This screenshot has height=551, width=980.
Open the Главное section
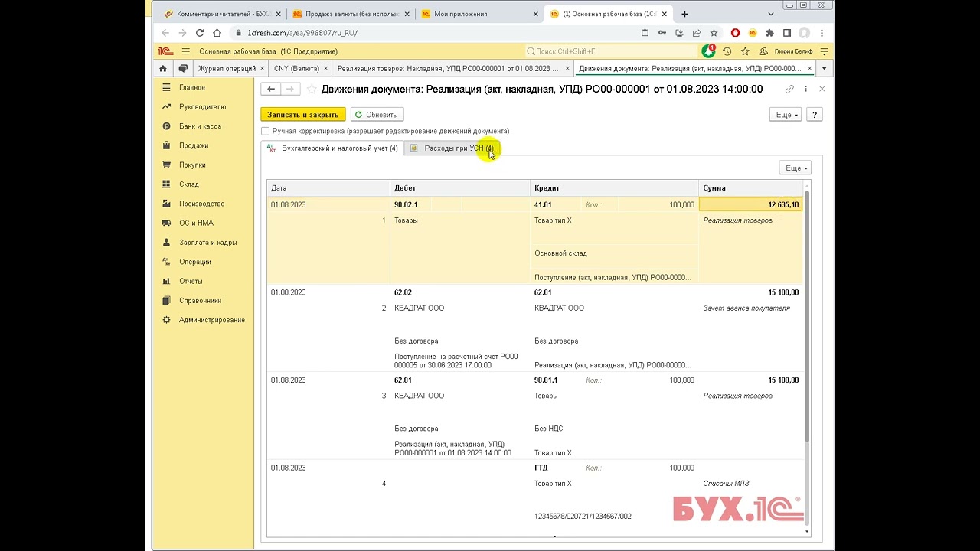(192, 87)
